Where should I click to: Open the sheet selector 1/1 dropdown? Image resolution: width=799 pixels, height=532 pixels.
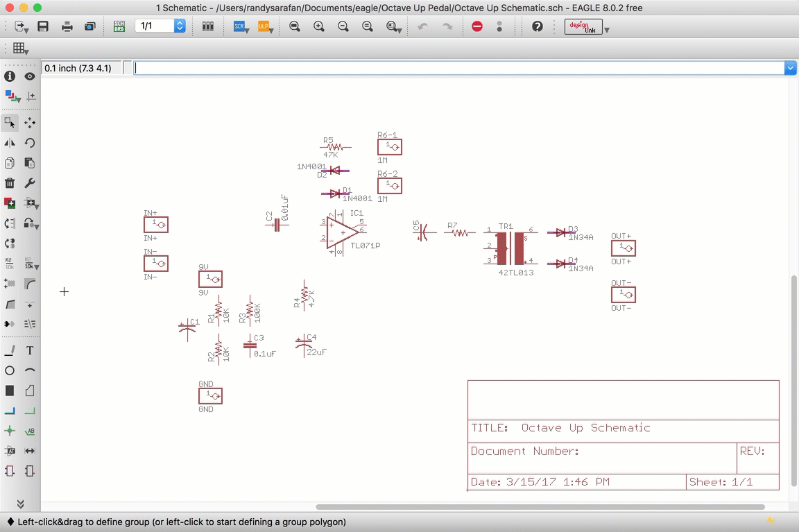pos(180,26)
